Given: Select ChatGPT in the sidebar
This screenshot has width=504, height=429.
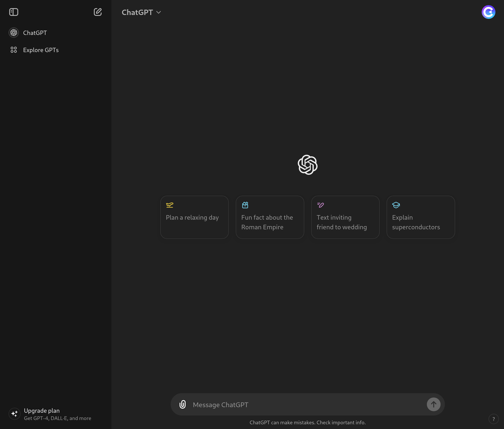Looking at the screenshot, I should pyautogui.click(x=35, y=33).
